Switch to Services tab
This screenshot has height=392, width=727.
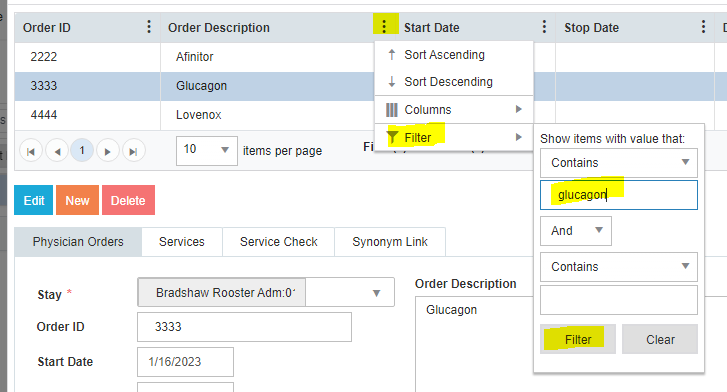pos(182,242)
